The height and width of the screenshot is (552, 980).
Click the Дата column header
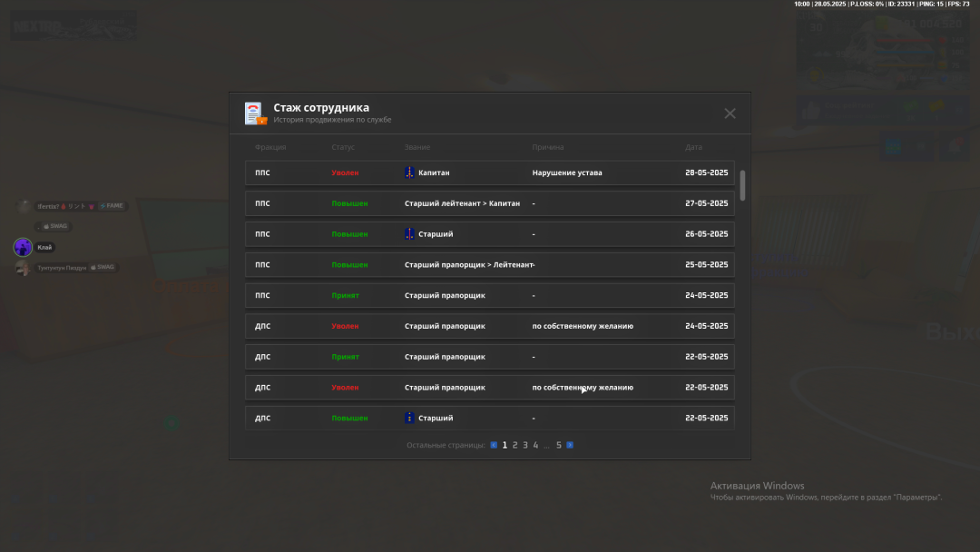694,147
